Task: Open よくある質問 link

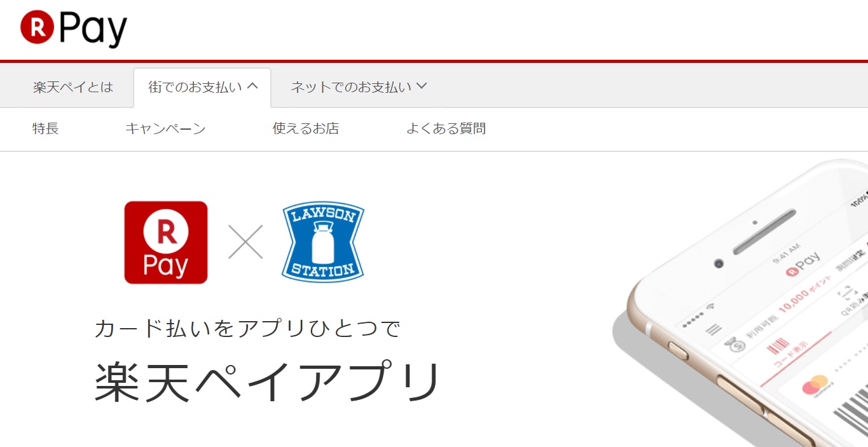Action: coord(446,129)
